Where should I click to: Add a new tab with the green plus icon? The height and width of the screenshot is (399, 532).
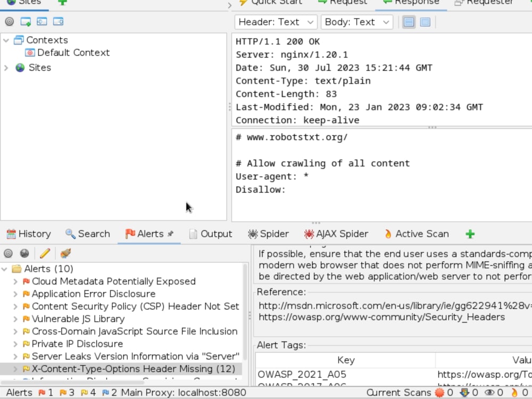click(470, 234)
